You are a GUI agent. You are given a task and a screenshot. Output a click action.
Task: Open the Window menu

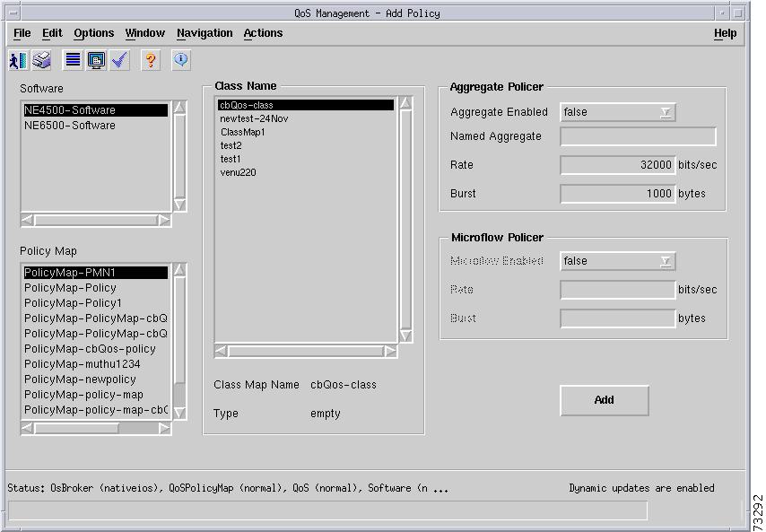pyautogui.click(x=145, y=33)
